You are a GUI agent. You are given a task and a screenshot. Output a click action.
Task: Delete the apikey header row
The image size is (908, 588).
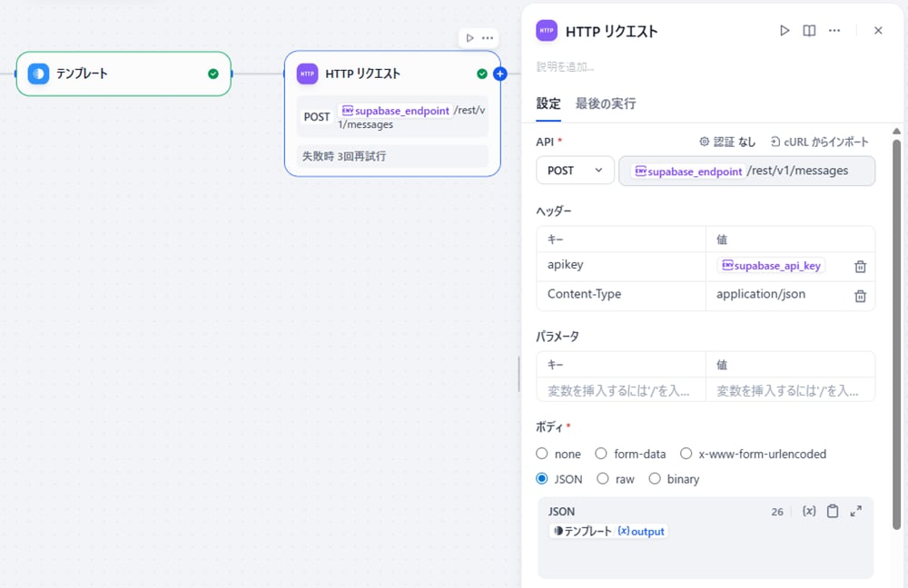point(860,267)
